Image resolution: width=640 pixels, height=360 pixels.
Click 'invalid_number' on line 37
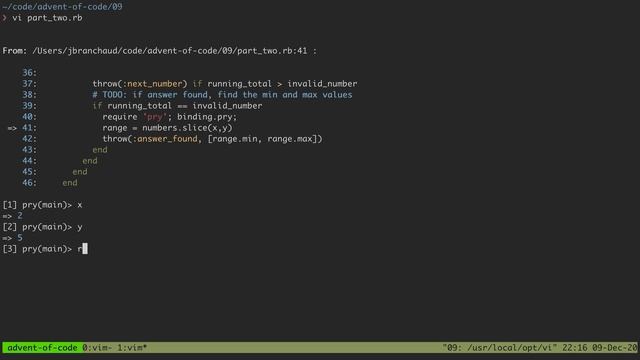pos(322,84)
